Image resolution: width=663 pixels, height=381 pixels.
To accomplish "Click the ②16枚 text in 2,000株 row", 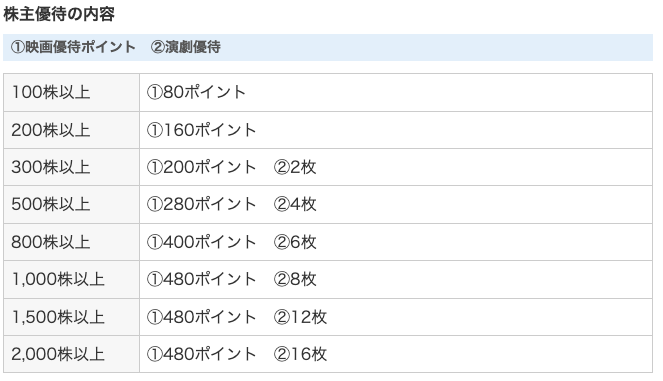I will click(300, 354).
